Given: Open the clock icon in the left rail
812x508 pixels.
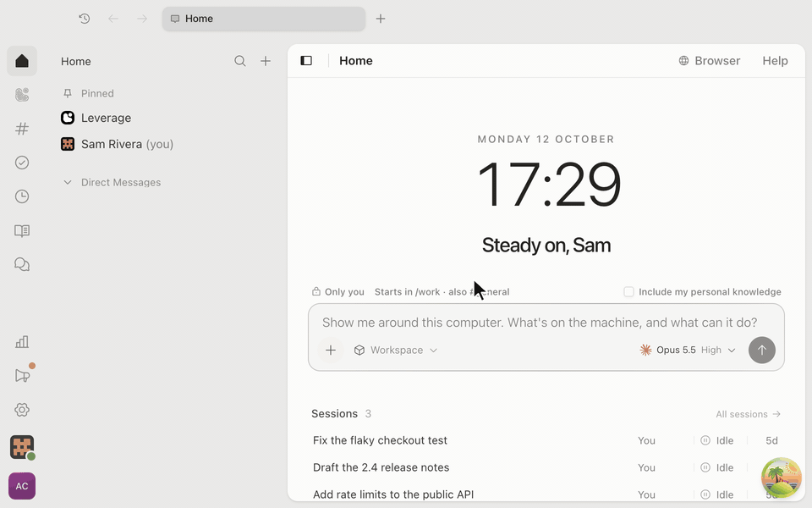Looking at the screenshot, I should coord(22,196).
